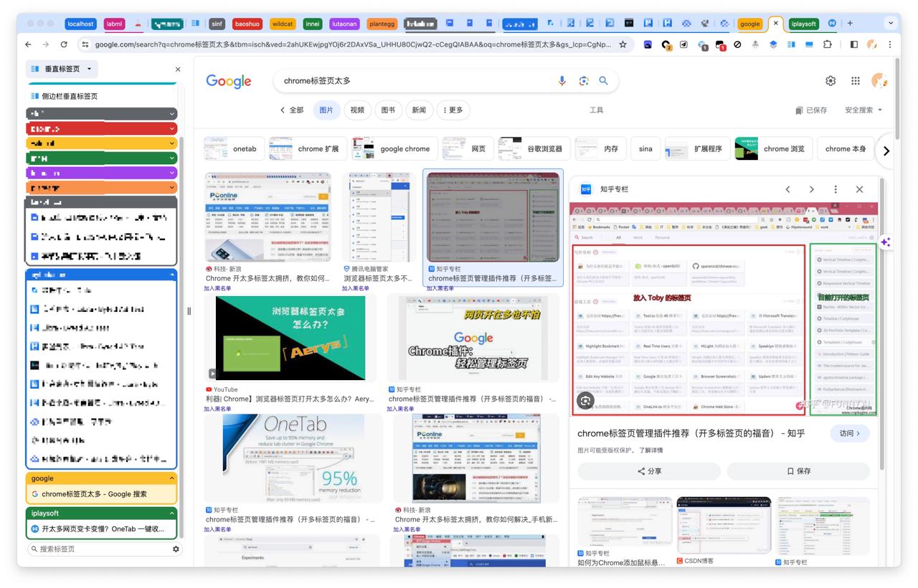Expand the red tab group in sidebar
The height and width of the screenshot is (588, 918).
101,128
